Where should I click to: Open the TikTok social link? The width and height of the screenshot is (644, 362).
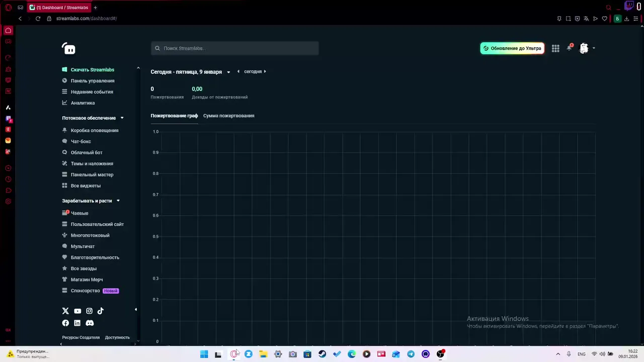pos(101,311)
